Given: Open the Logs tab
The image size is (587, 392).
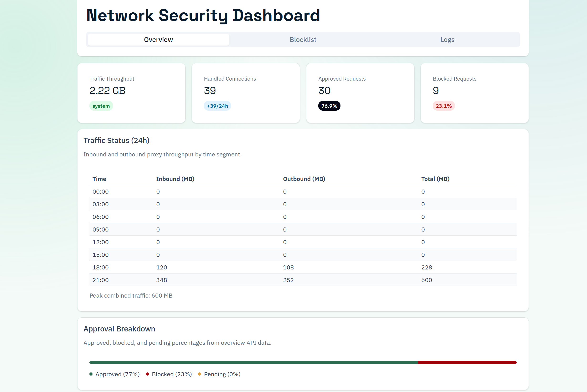Looking at the screenshot, I should (x=447, y=40).
